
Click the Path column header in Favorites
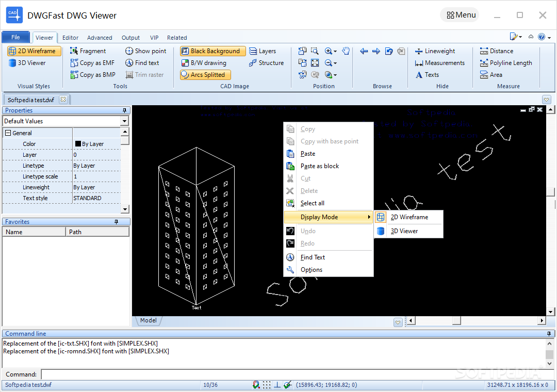(x=97, y=232)
